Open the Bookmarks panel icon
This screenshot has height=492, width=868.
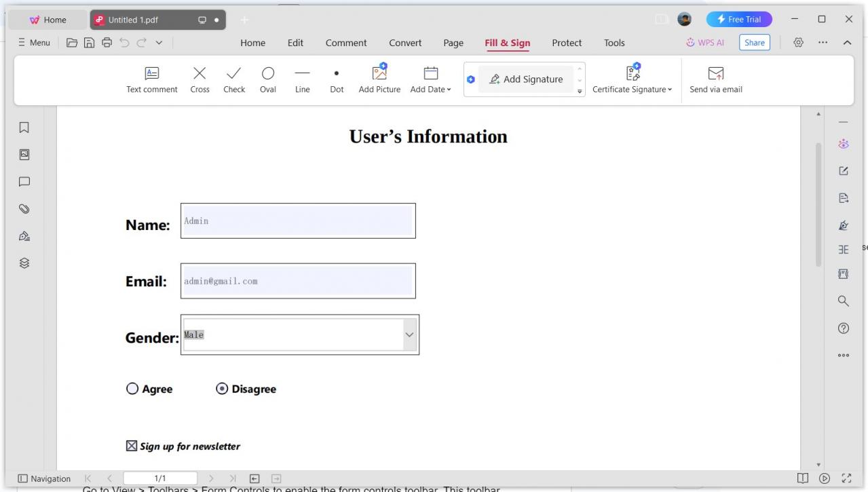pos(24,127)
